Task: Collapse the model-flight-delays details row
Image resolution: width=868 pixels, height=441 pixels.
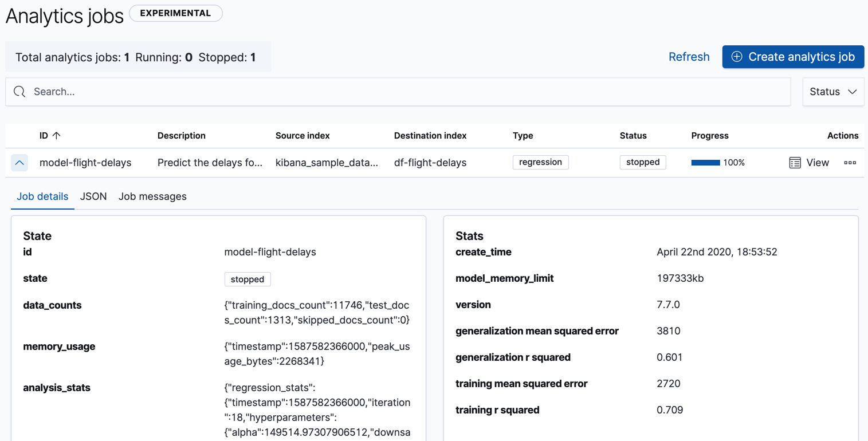Action: click(x=19, y=163)
